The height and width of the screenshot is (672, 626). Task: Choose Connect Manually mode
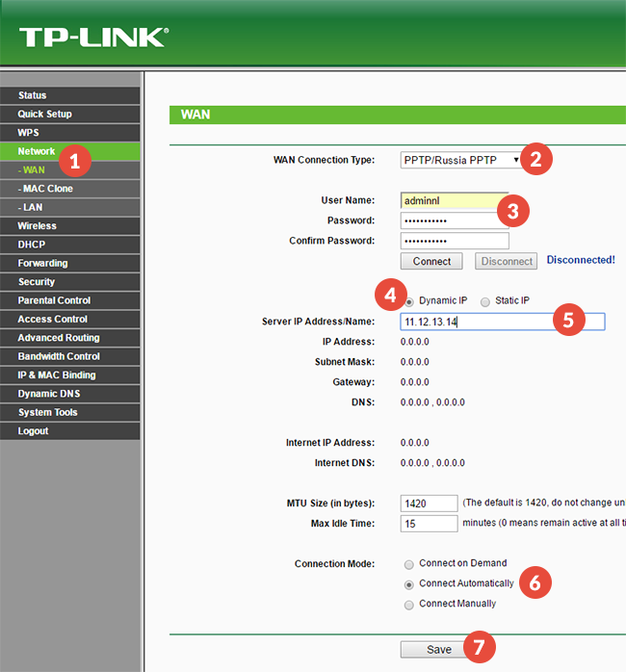pos(409,605)
